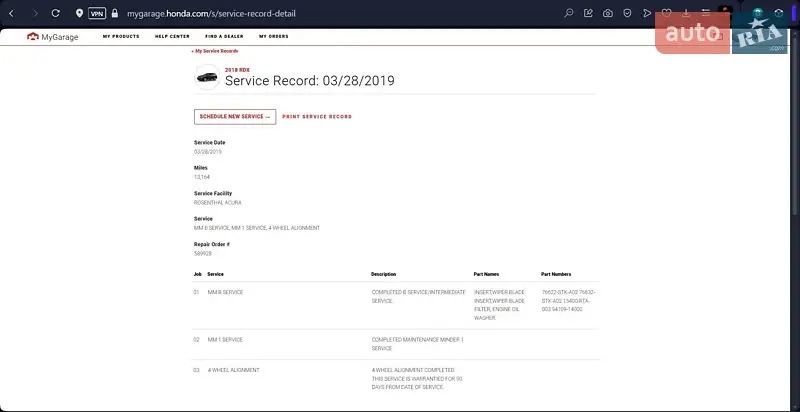This screenshot has height=412, width=800.
Task: Click the browser back arrow
Action: coord(13,14)
